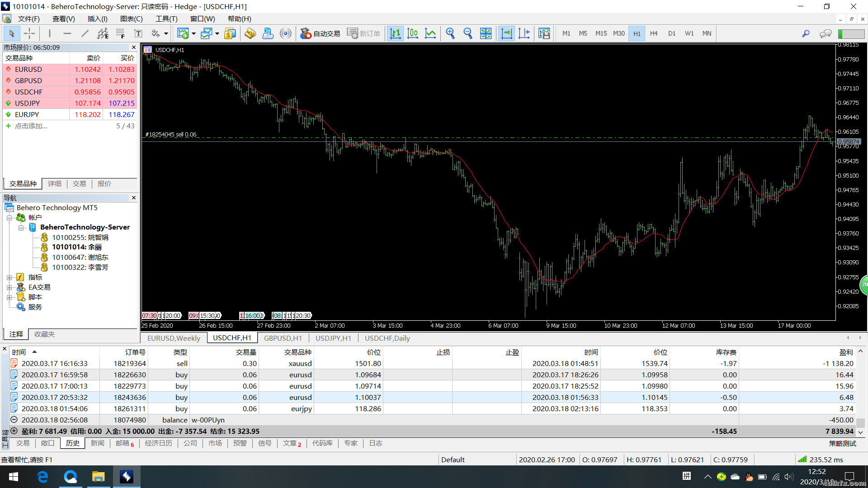Toggle the 自动交易 auto trading button
The height and width of the screenshot is (488, 868).
coord(320,33)
